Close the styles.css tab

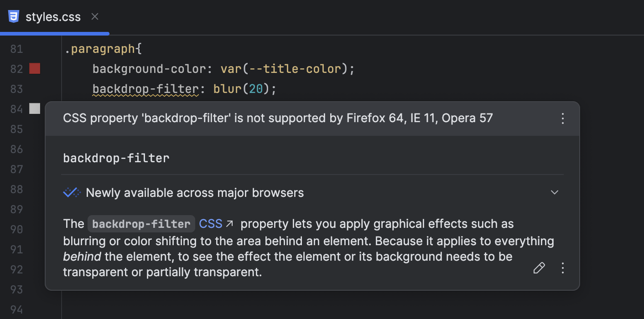click(x=94, y=16)
